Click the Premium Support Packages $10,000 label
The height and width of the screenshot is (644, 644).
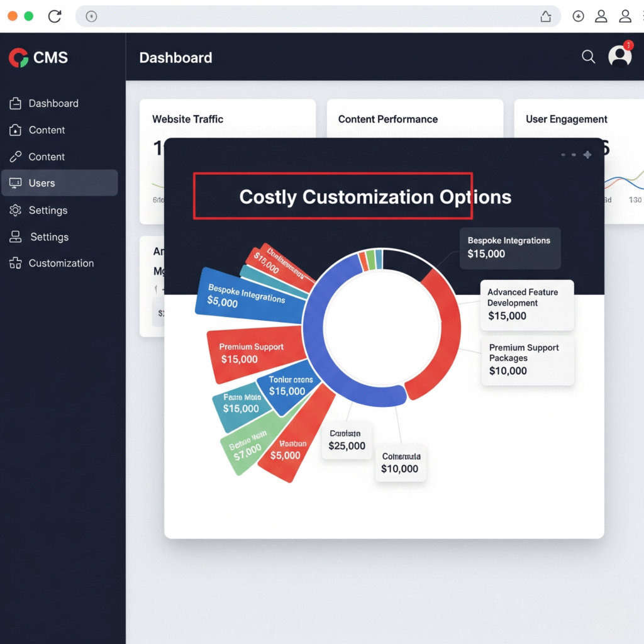pyautogui.click(x=526, y=359)
